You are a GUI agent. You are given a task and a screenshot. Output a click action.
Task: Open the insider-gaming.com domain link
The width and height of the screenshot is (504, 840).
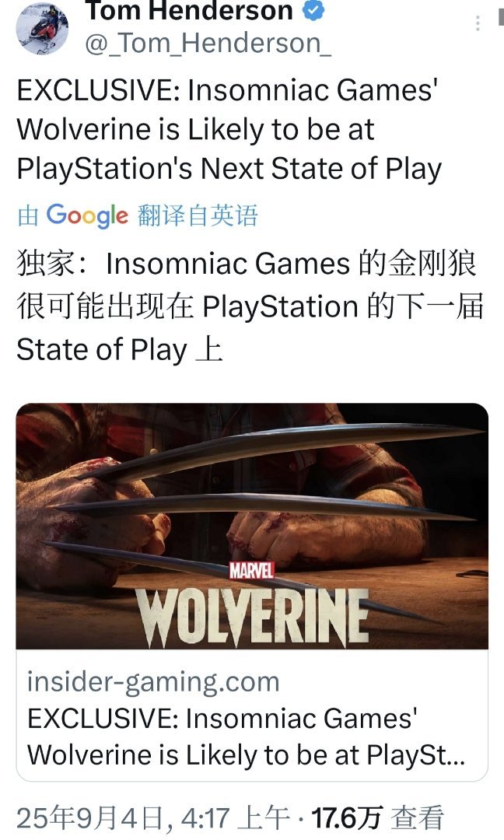click(153, 682)
